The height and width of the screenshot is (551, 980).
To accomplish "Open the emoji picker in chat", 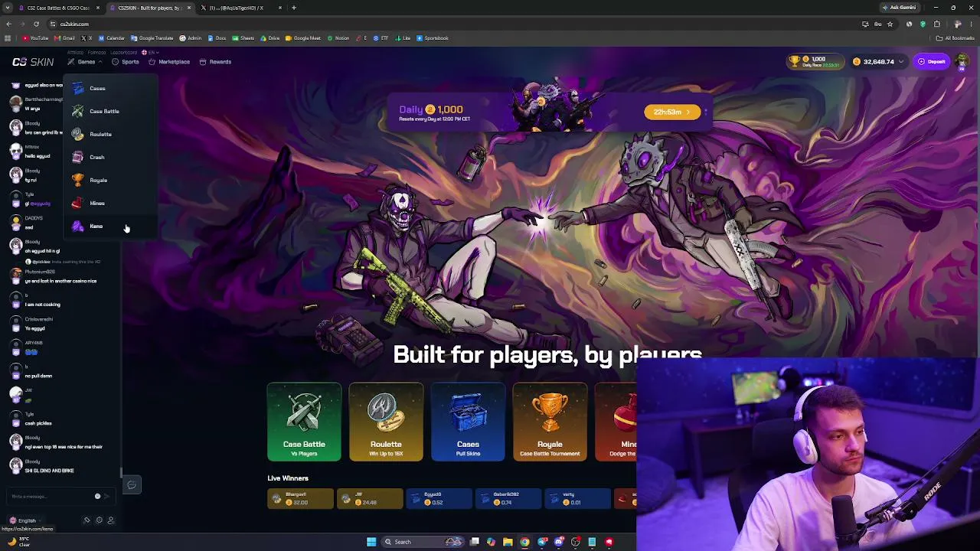I will tap(97, 497).
